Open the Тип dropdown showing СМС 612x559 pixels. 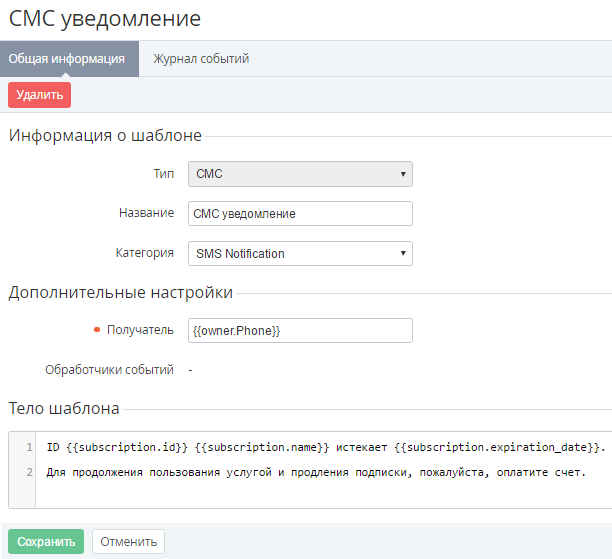pos(300,174)
